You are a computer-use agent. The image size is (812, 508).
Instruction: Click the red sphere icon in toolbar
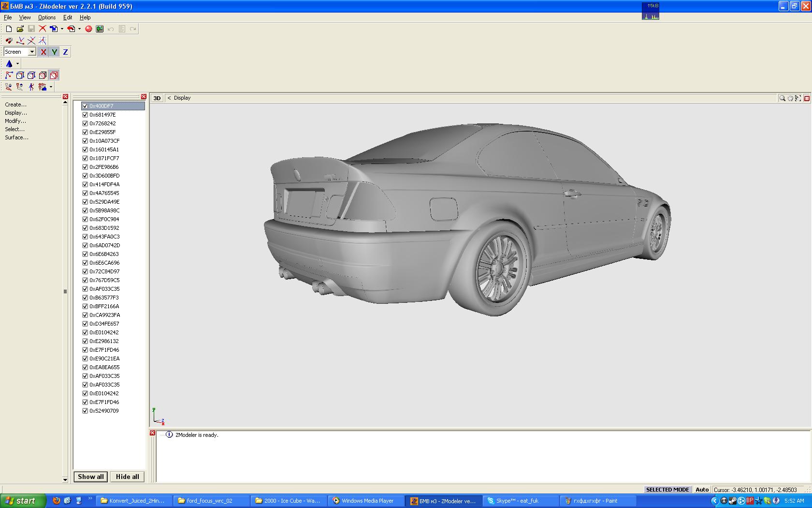tap(88, 29)
